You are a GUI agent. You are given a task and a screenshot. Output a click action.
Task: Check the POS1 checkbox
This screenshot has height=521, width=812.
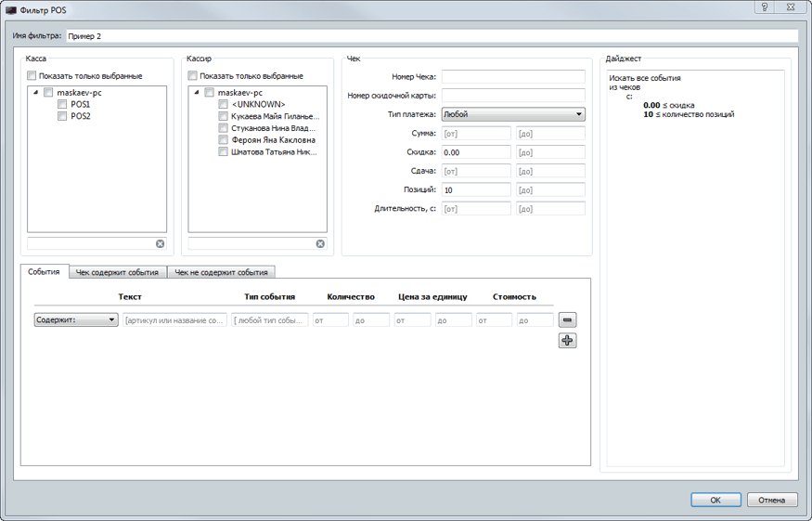[x=62, y=105]
